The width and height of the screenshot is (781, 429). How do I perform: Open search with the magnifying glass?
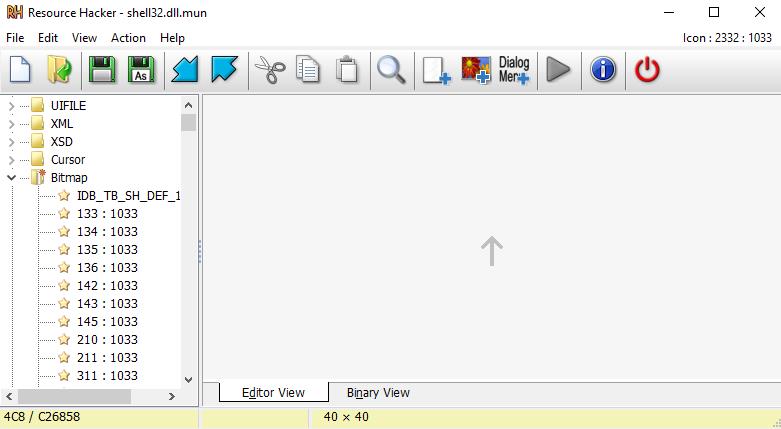[391, 70]
